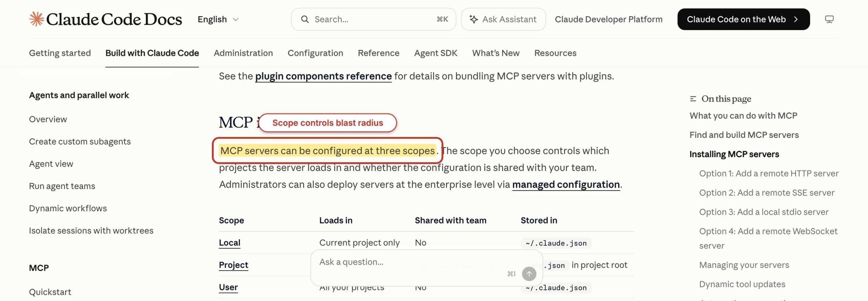Jump to Installing MCP servers section
Screen dimensions: 868x301
pos(734,154)
